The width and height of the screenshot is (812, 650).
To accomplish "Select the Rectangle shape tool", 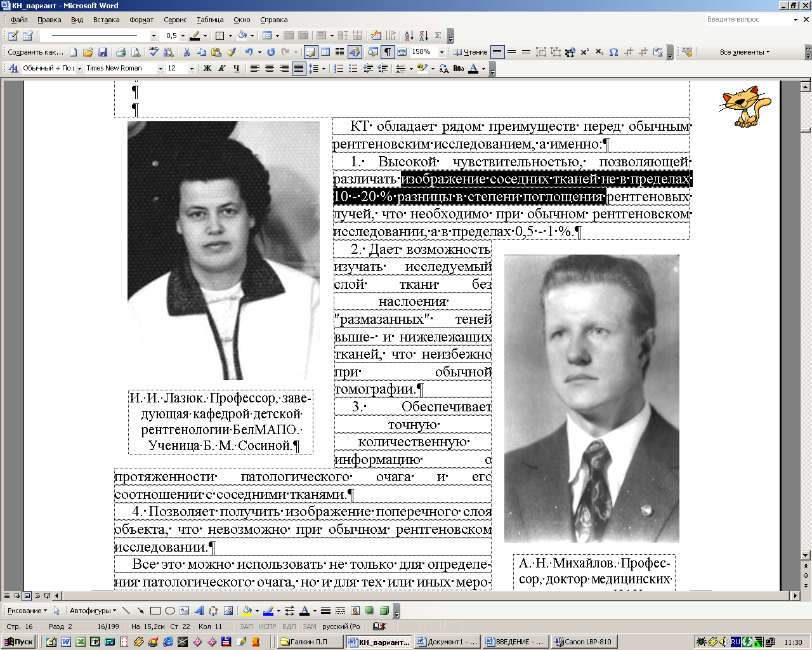I will point(155,611).
